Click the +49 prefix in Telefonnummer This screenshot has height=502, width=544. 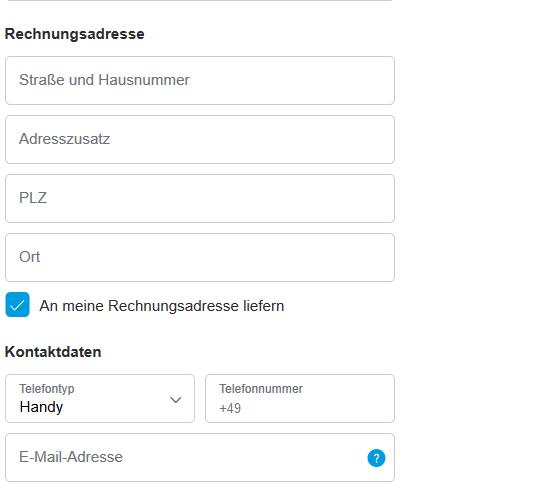tap(230, 408)
